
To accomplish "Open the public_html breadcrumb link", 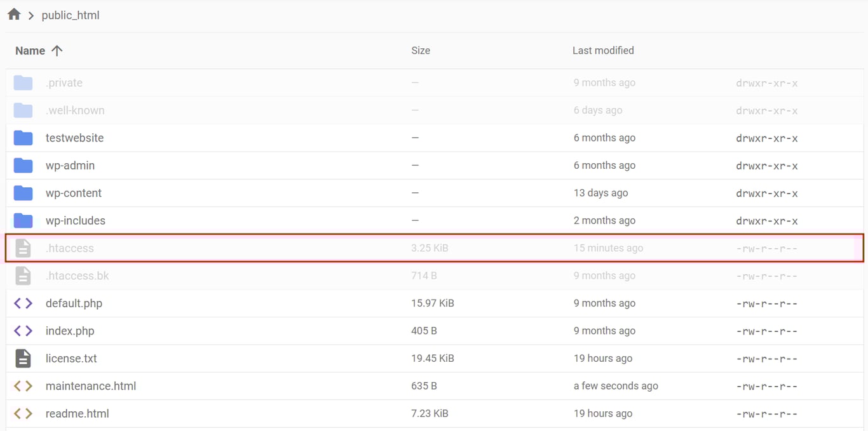I will pyautogui.click(x=71, y=15).
